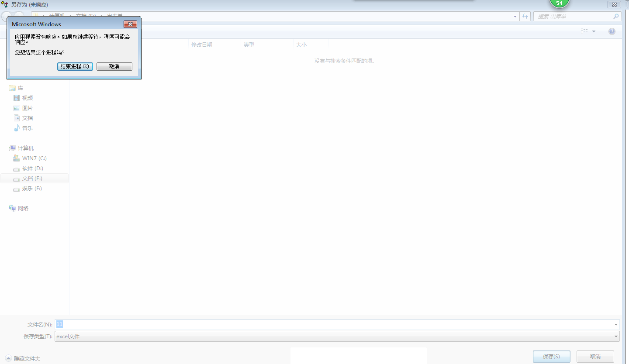Screen dimensions: 629x364
Task: Open the 文档 (Documents) library
Action: tap(27, 118)
